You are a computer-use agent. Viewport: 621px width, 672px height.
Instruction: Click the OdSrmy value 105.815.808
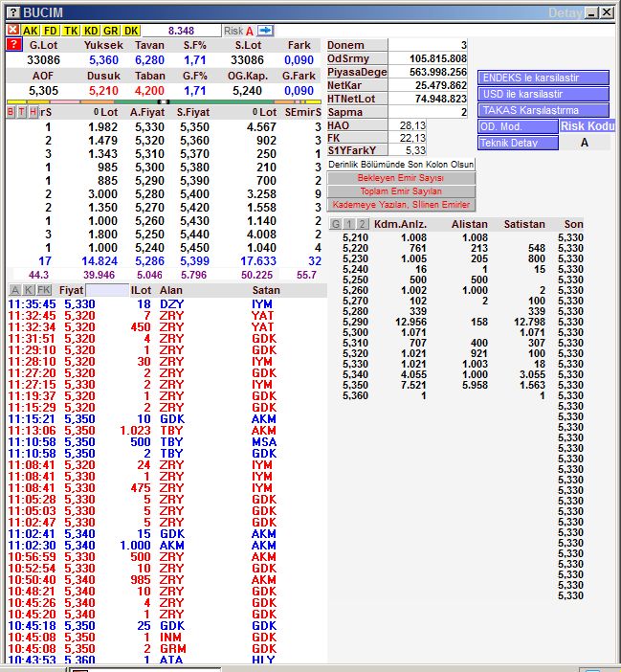[x=437, y=58]
